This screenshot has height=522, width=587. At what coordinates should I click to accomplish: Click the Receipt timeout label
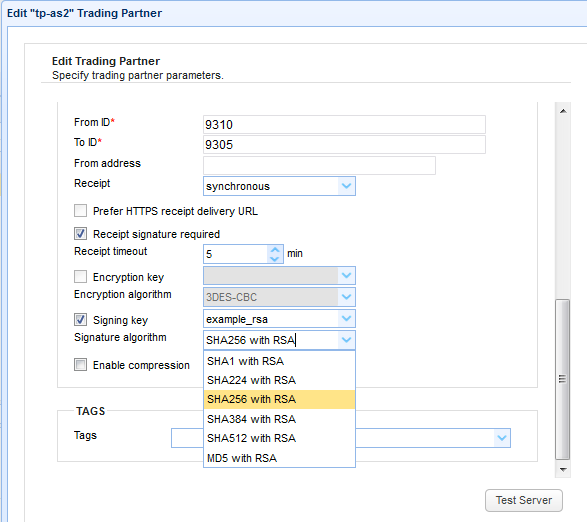[x=111, y=251]
